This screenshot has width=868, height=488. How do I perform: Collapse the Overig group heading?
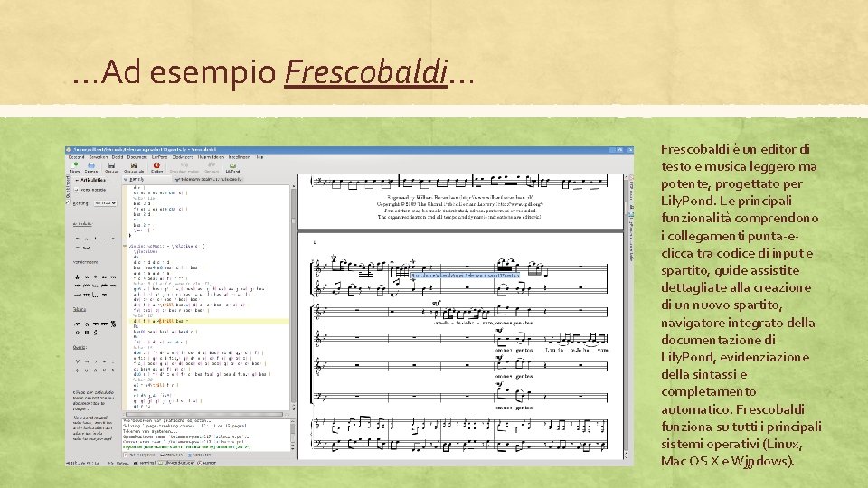[x=80, y=347]
